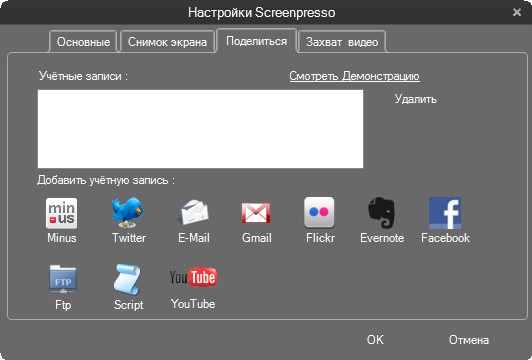The height and width of the screenshot is (360, 532).
Task: Click the YouTube text label
Action: point(193,304)
